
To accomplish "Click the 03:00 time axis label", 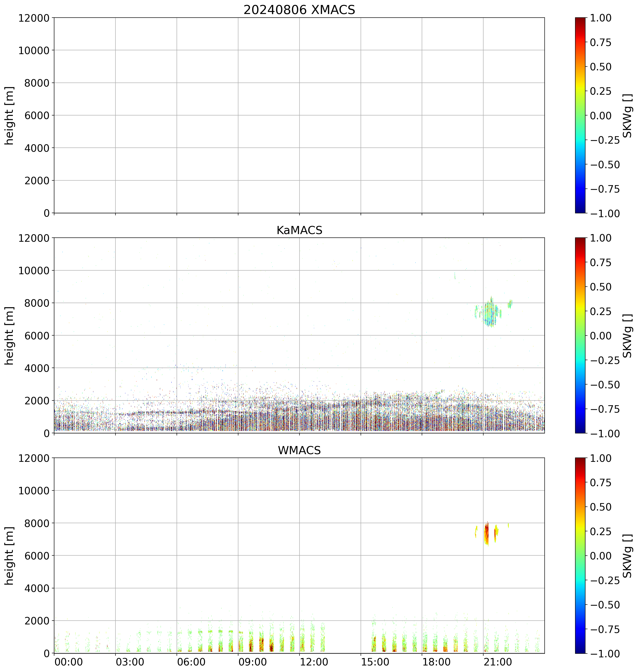I will pos(130,662).
